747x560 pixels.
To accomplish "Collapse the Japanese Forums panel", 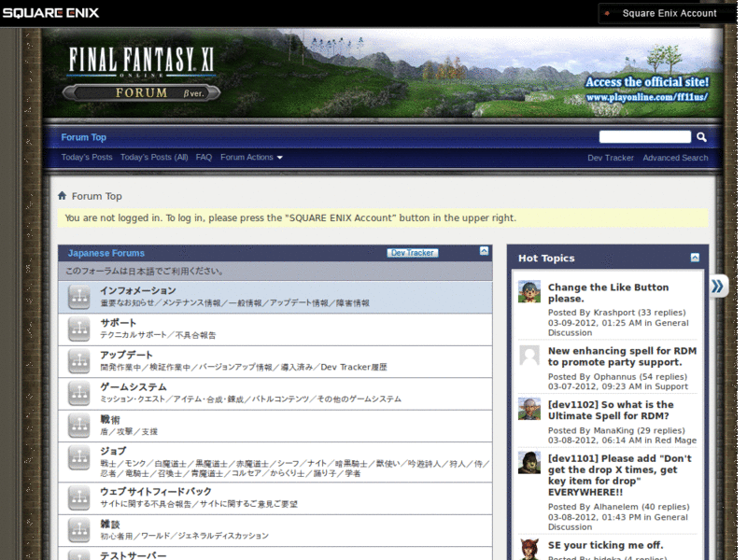I will point(484,250).
